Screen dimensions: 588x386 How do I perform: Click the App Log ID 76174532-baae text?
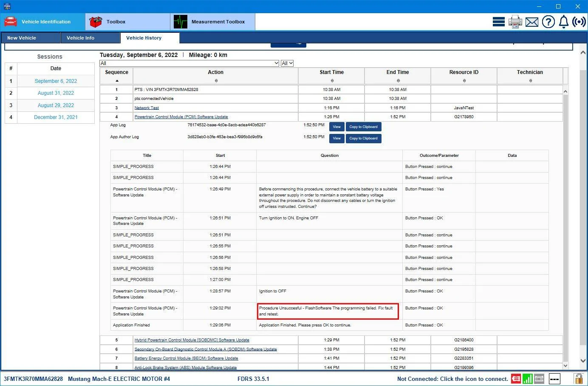[x=226, y=125]
